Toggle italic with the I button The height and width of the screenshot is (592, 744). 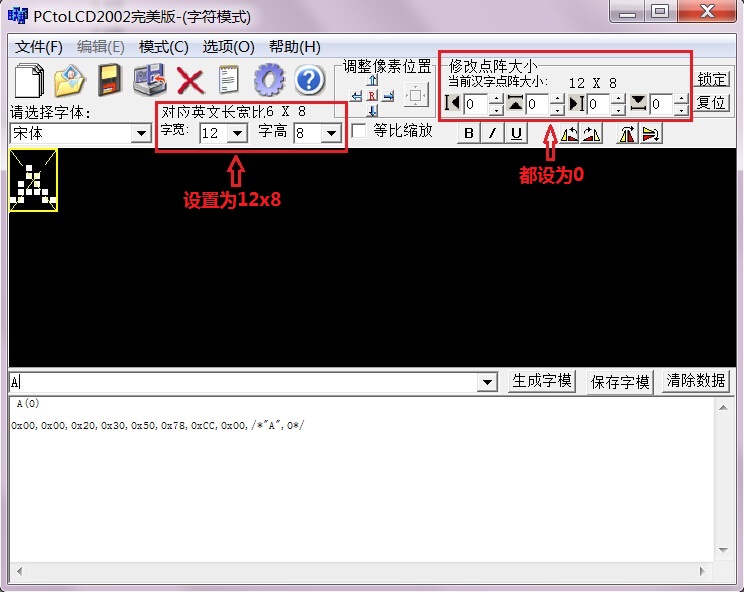pos(492,134)
